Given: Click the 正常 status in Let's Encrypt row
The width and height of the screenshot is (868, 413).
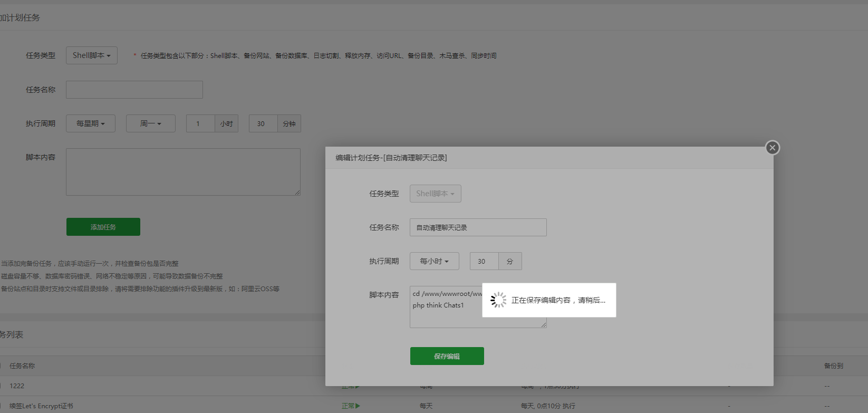Looking at the screenshot, I should pos(348,406).
